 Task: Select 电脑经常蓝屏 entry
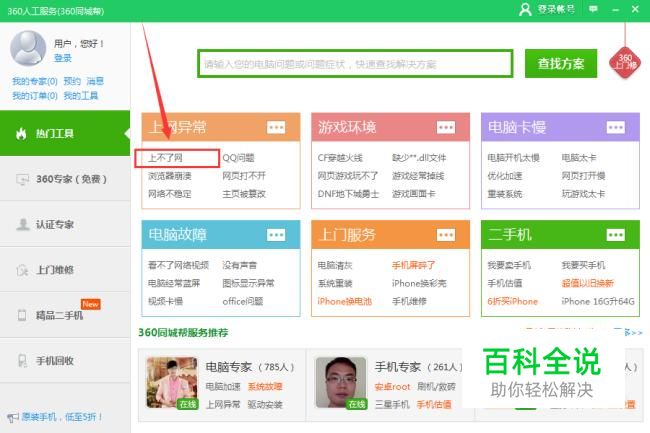(174, 283)
